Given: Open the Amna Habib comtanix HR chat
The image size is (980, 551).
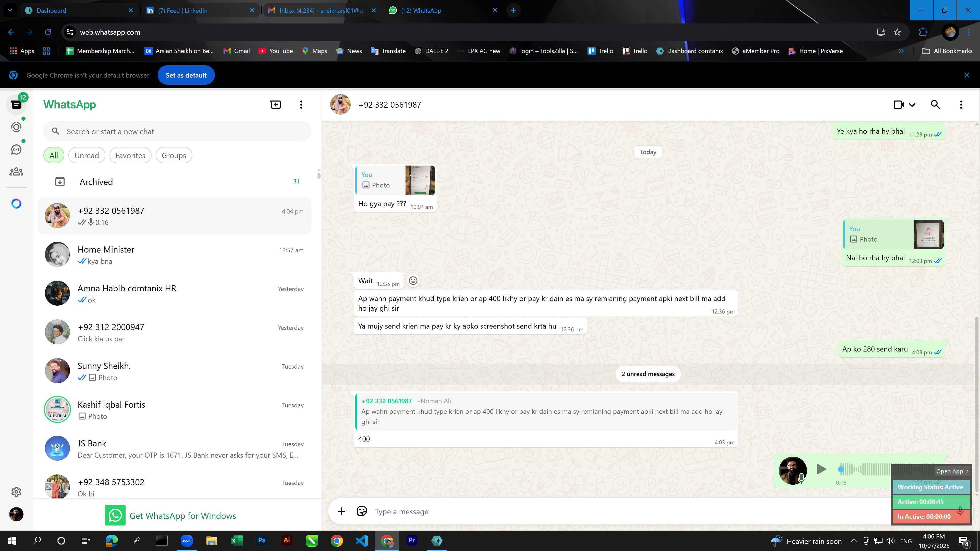Looking at the screenshot, I should [175, 294].
